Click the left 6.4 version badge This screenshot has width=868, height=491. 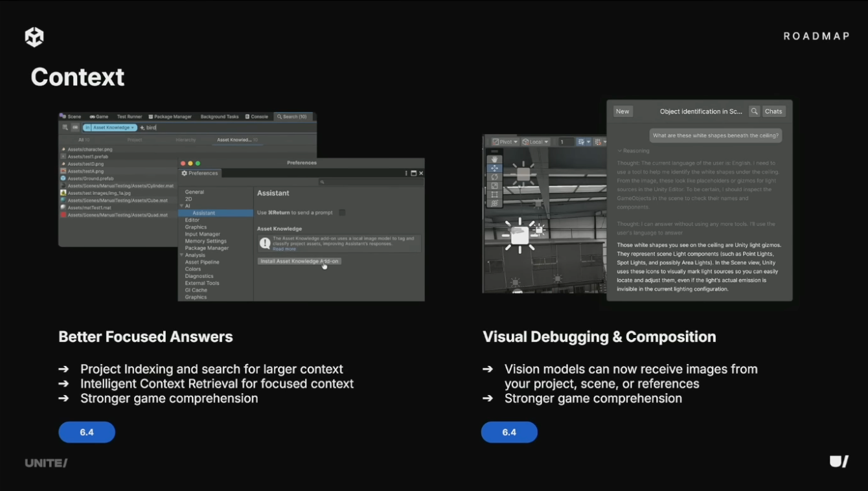point(87,432)
